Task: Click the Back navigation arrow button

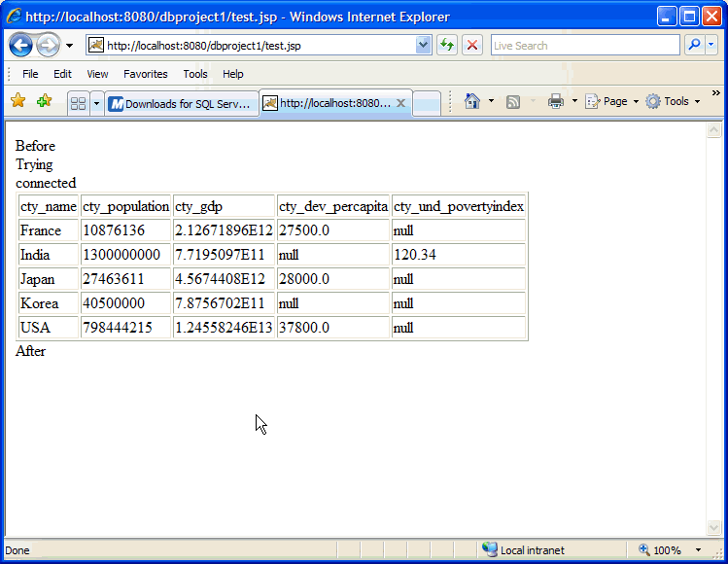Action: coord(21,45)
